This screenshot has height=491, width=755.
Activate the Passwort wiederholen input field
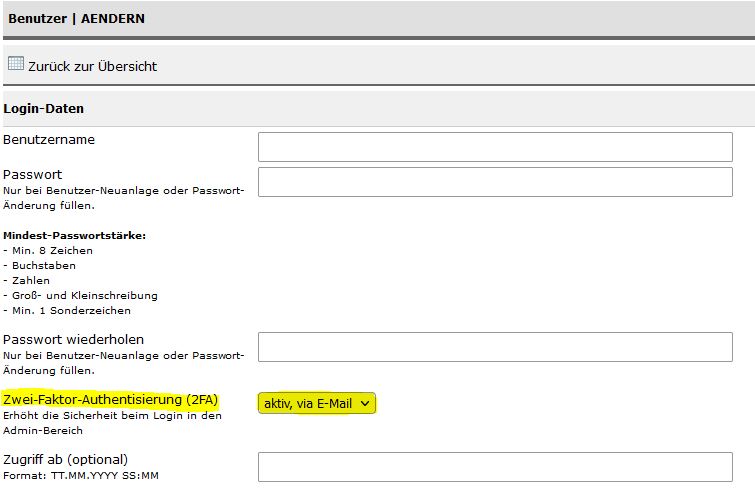[x=495, y=347]
